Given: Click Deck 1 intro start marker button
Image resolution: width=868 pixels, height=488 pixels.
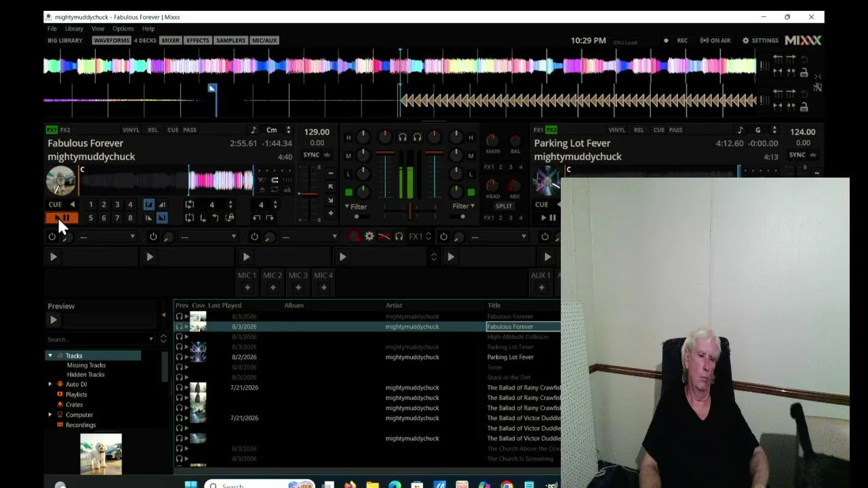Looking at the screenshot, I should [149, 204].
